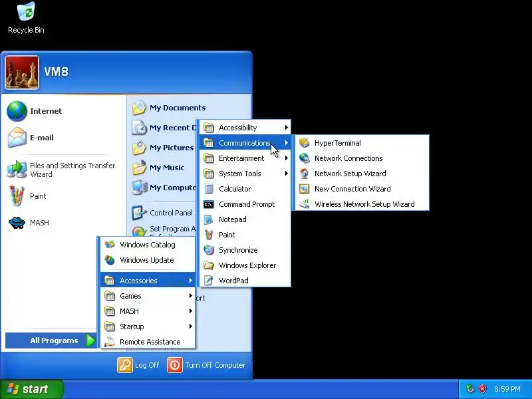Open Network Connections icon
This screenshot has width=532, height=399.
(305, 158)
